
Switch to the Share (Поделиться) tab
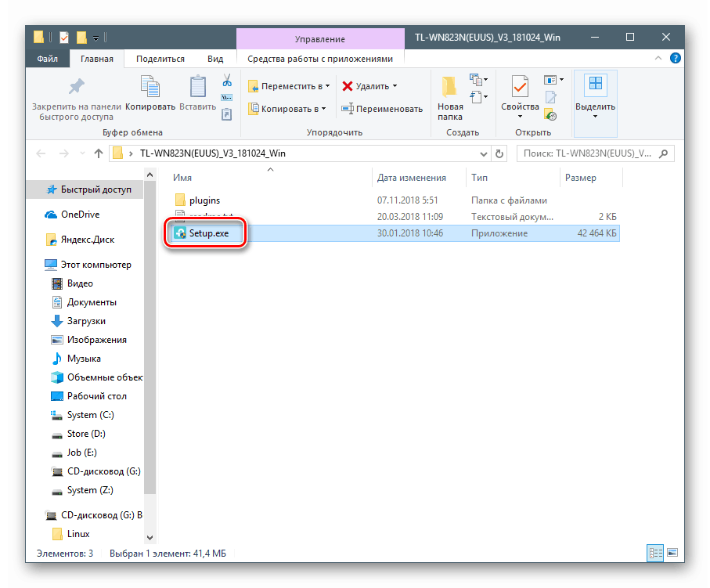(160, 59)
